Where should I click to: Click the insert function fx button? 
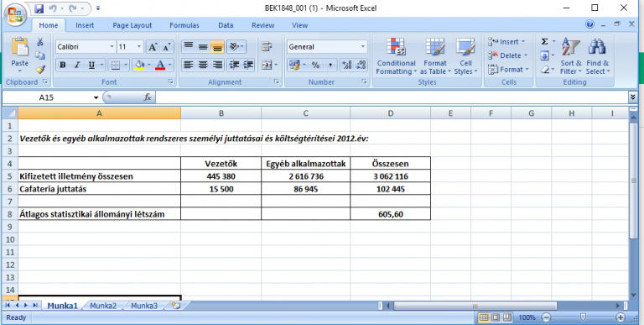click(148, 97)
